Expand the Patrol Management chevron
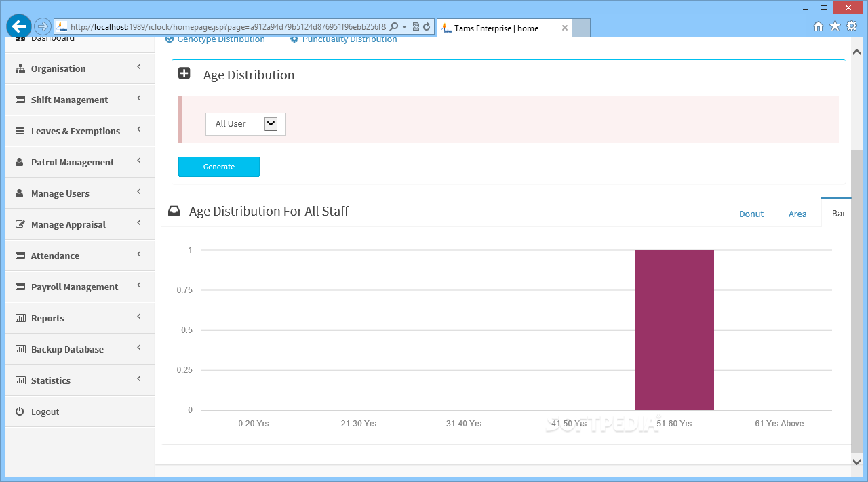This screenshot has height=482, width=868. click(139, 161)
